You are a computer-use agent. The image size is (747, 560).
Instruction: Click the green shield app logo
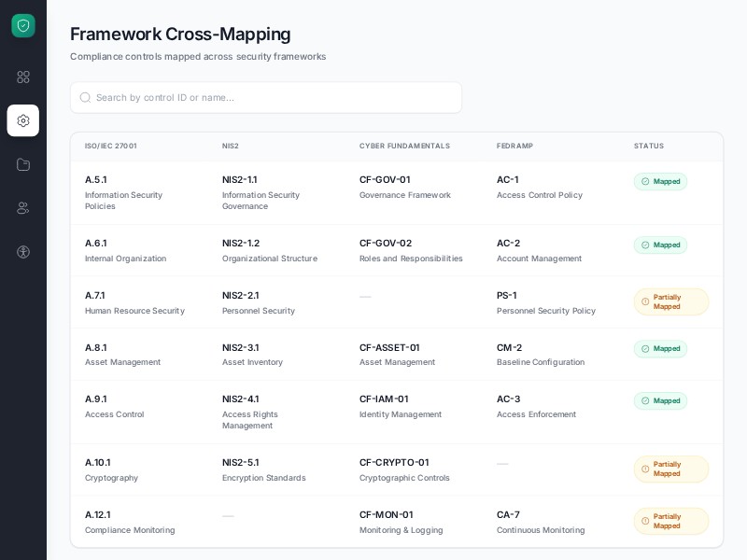(23, 25)
